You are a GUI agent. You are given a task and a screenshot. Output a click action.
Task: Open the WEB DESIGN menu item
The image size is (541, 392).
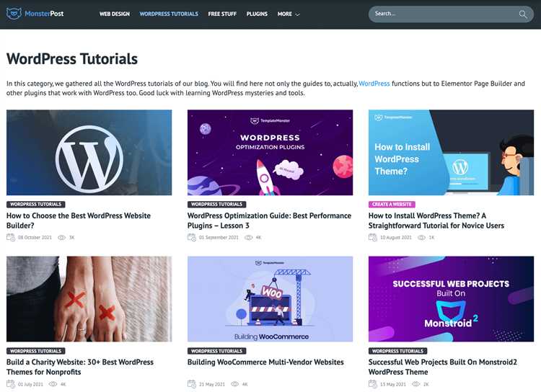115,14
